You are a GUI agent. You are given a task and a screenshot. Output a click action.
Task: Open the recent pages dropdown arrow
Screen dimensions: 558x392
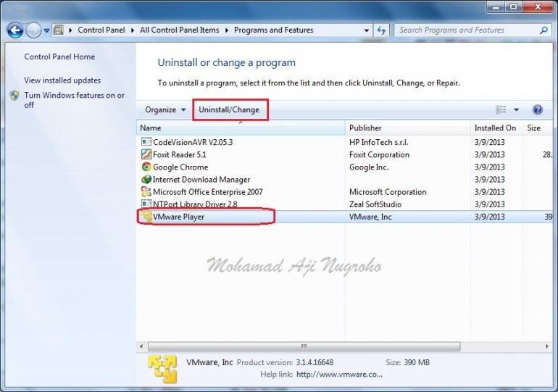click(46, 30)
